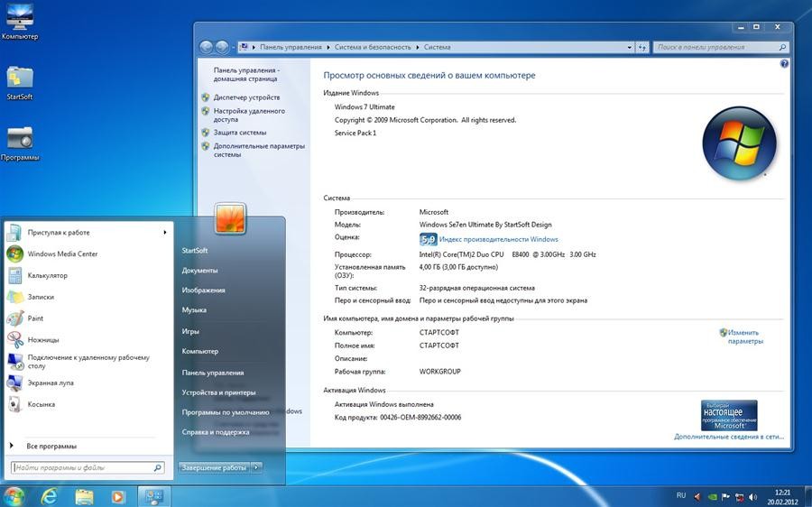Image resolution: width=812 pixels, height=507 pixels.
Task: Launch Paint from Start menu
Action: tap(35, 318)
